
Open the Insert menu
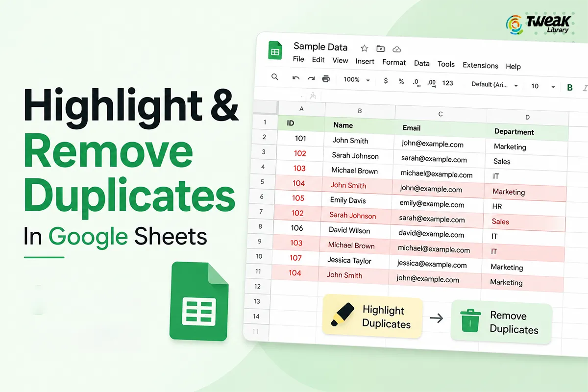click(x=365, y=62)
